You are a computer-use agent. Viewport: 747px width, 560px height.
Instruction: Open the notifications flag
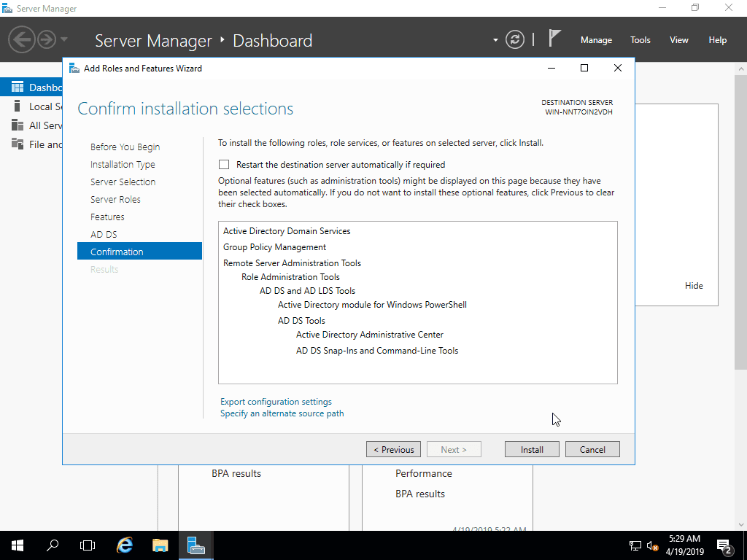click(x=554, y=38)
